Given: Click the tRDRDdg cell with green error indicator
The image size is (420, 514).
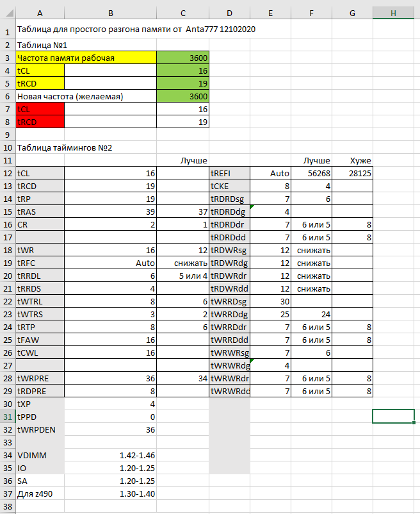Looking at the screenshot, I should [270, 211].
